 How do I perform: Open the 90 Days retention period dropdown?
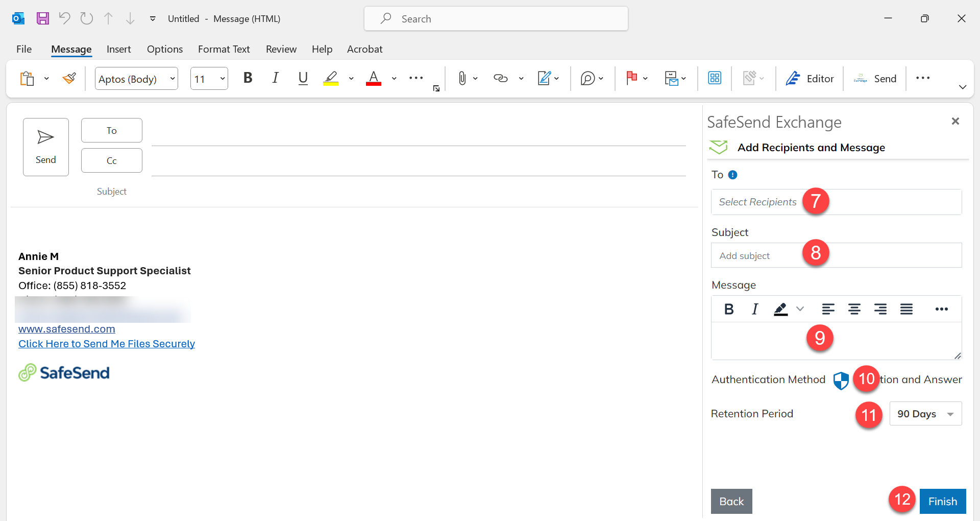click(925, 414)
